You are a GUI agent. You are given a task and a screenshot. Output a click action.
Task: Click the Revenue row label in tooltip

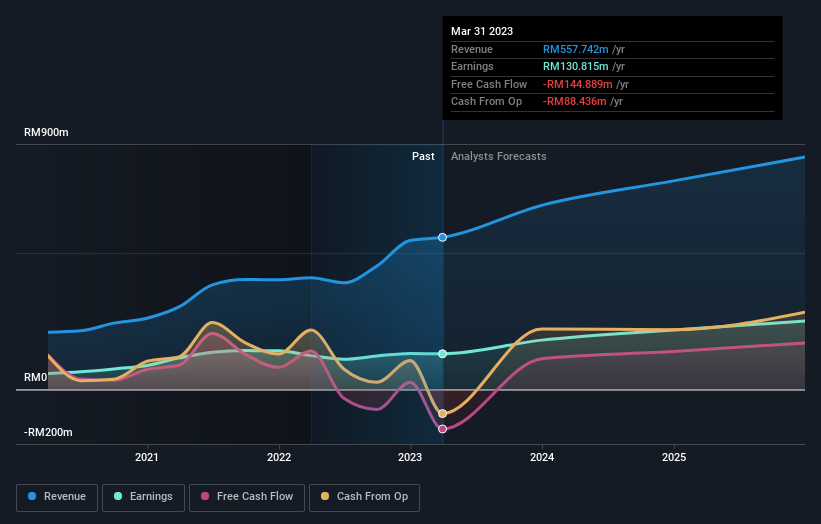point(472,49)
